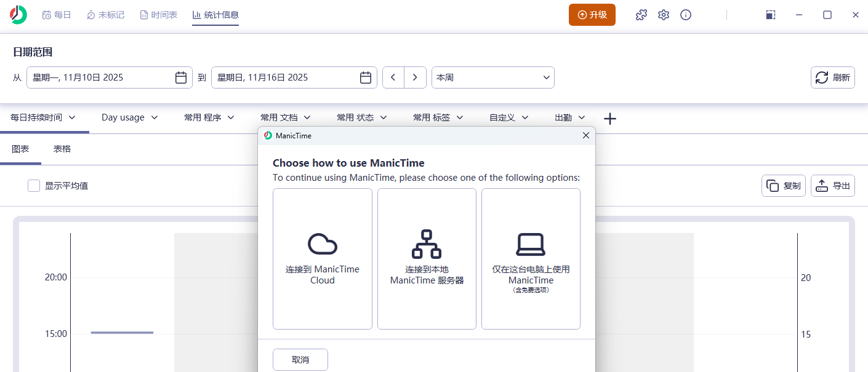The image size is (868, 372).
Task: Switch to the 时间表 view
Action: click(158, 14)
